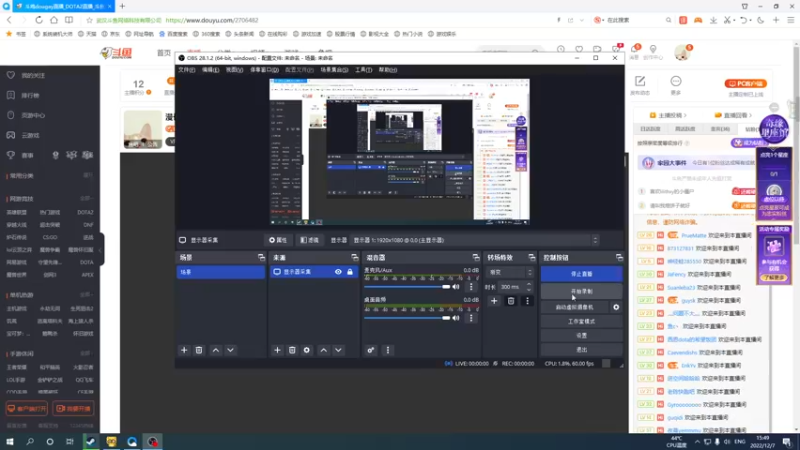Move scene down with the arrow icon
Screen dimensions: 800x450
[231, 350]
